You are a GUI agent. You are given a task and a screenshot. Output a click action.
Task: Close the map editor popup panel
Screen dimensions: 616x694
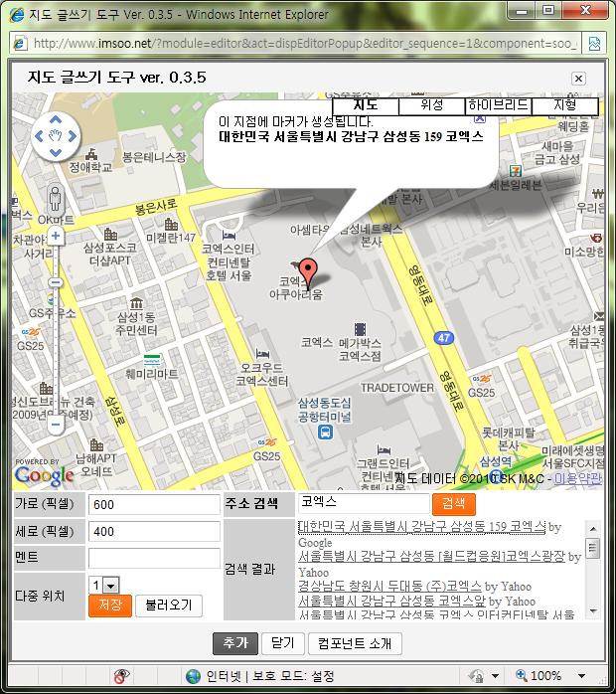pyautogui.click(x=578, y=79)
